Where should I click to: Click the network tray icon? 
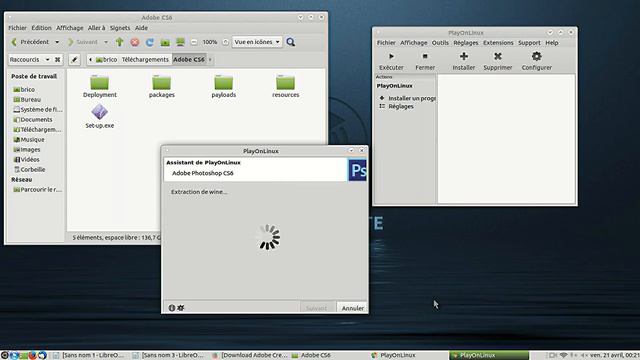click(563, 356)
